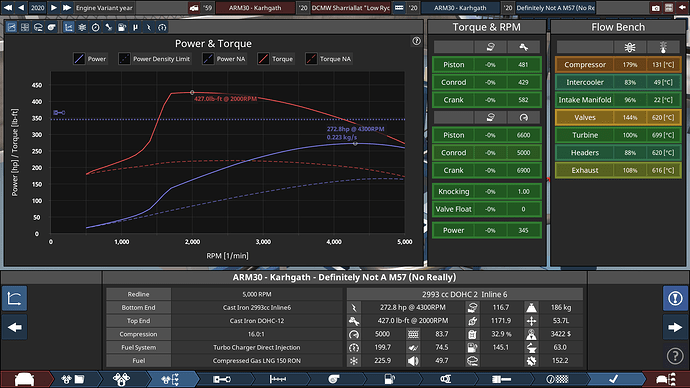Select the Exhaust row in Flow Bench
The width and height of the screenshot is (690, 388).
tap(618, 170)
